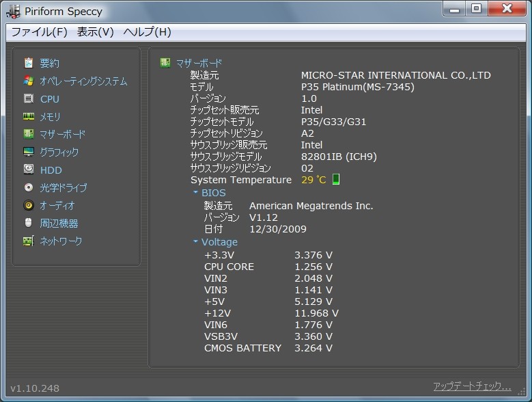Click the American Megatrends Inc. text
The height and width of the screenshot is (402, 532).
(311, 206)
